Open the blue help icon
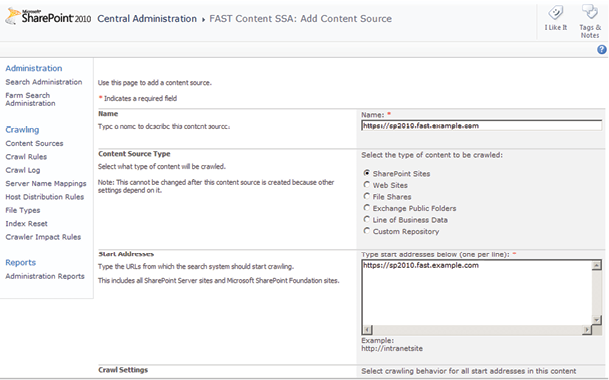 click(x=602, y=50)
